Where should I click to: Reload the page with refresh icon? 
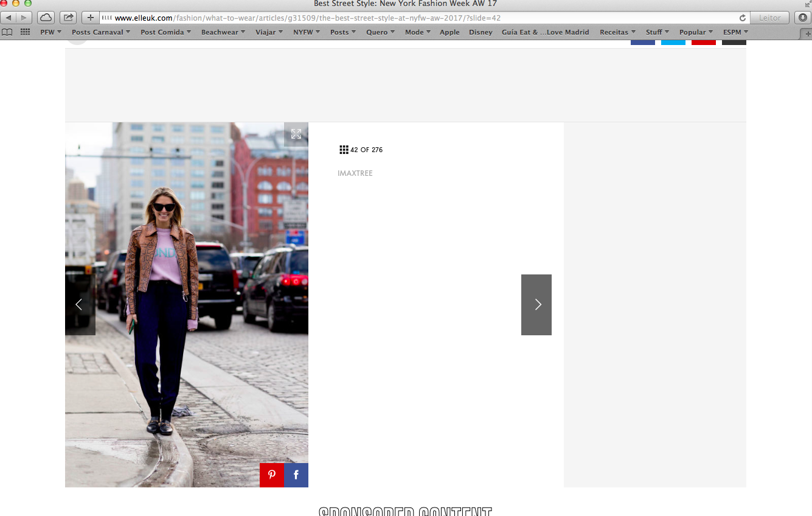tap(742, 18)
